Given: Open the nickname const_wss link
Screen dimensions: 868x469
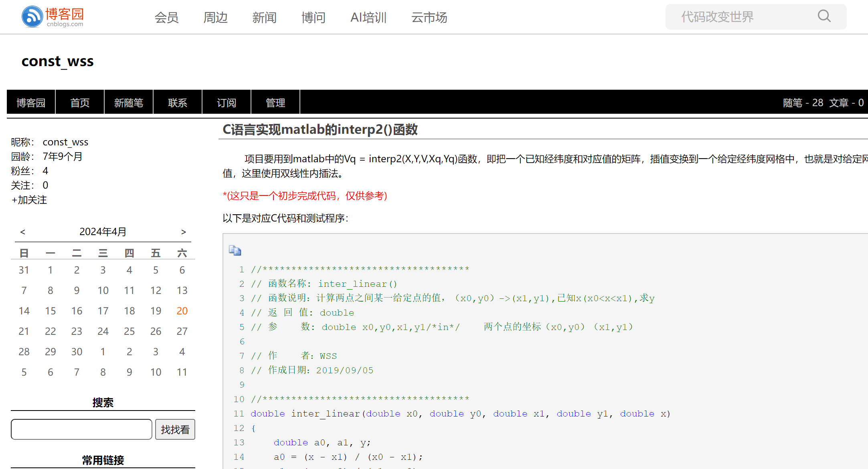Looking at the screenshot, I should 65,142.
